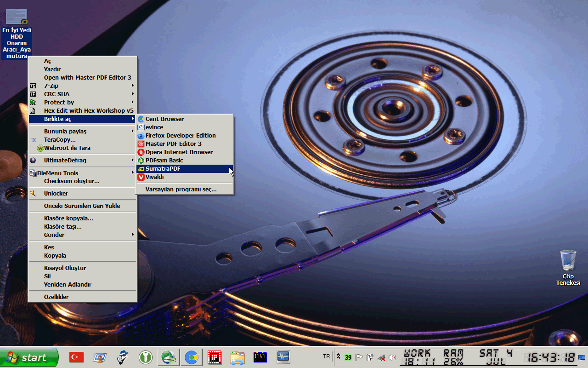Click 'Kısayol Oluştur' entry
588x368 pixels.
(x=83, y=268)
